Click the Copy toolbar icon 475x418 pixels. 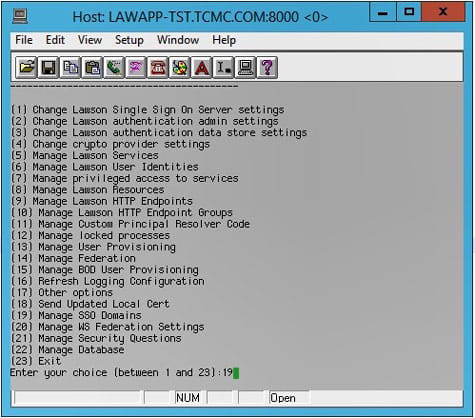(70, 68)
